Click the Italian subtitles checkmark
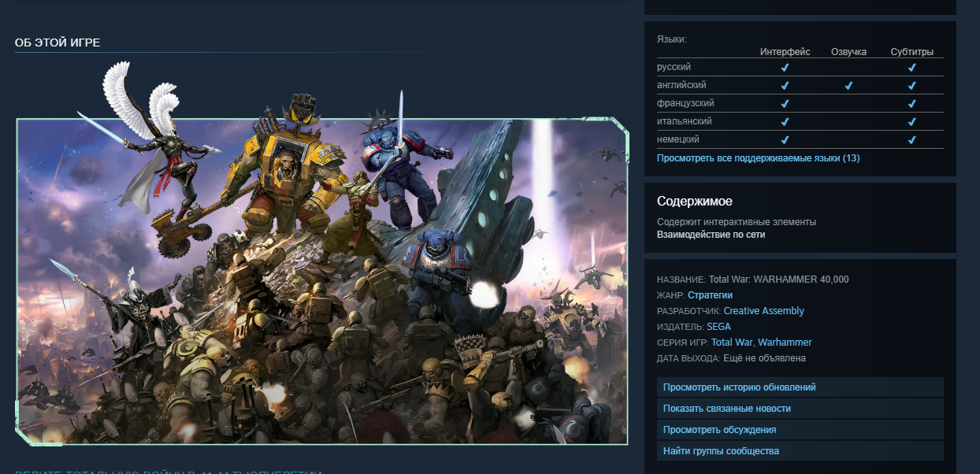Image resolution: width=980 pixels, height=474 pixels. [x=911, y=122]
